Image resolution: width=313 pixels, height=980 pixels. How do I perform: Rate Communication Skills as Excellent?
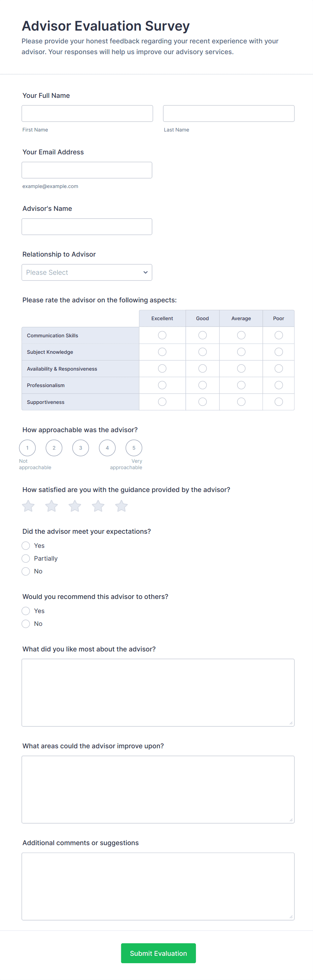pyautogui.click(x=162, y=335)
